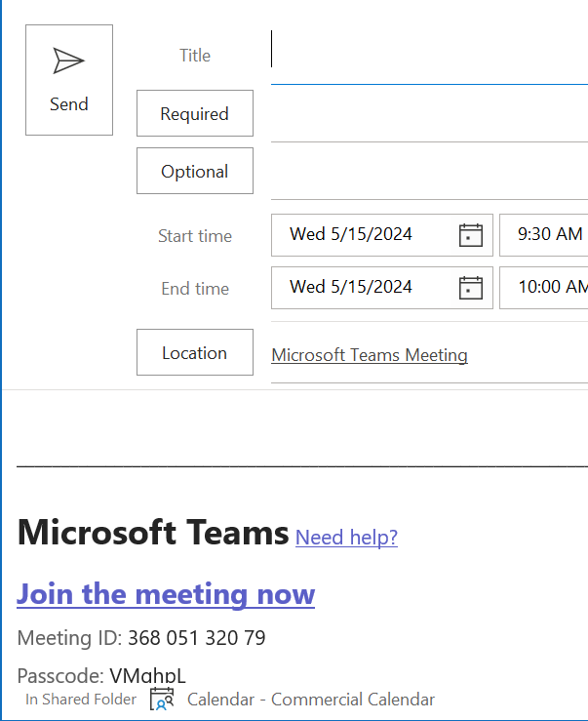
Task: Click the Send label text
Action: (69, 104)
